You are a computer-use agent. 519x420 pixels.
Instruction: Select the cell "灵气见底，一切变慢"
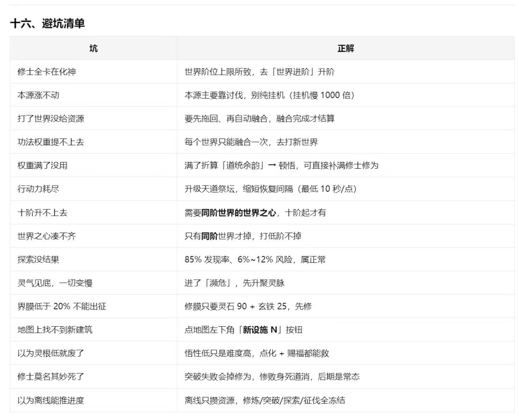coord(55,283)
